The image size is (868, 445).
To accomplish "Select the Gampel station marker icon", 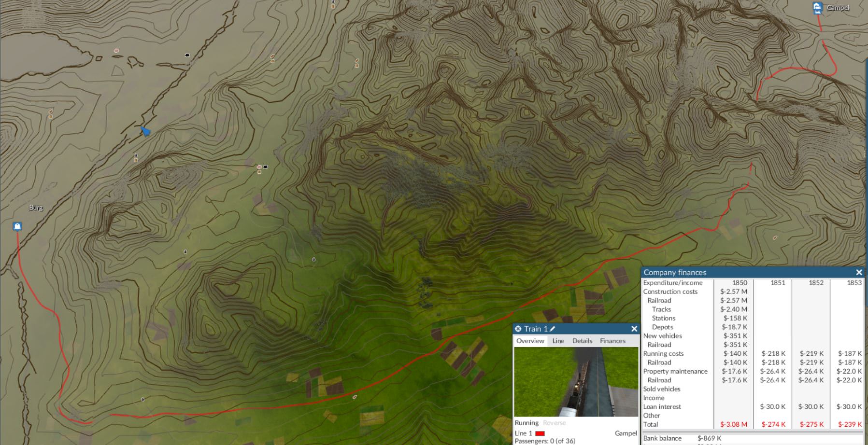I will point(817,8).
